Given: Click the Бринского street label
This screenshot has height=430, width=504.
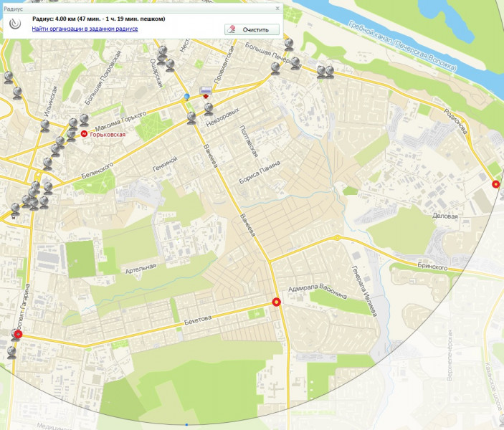Looking at the screenshot, I should coord(432,266).
